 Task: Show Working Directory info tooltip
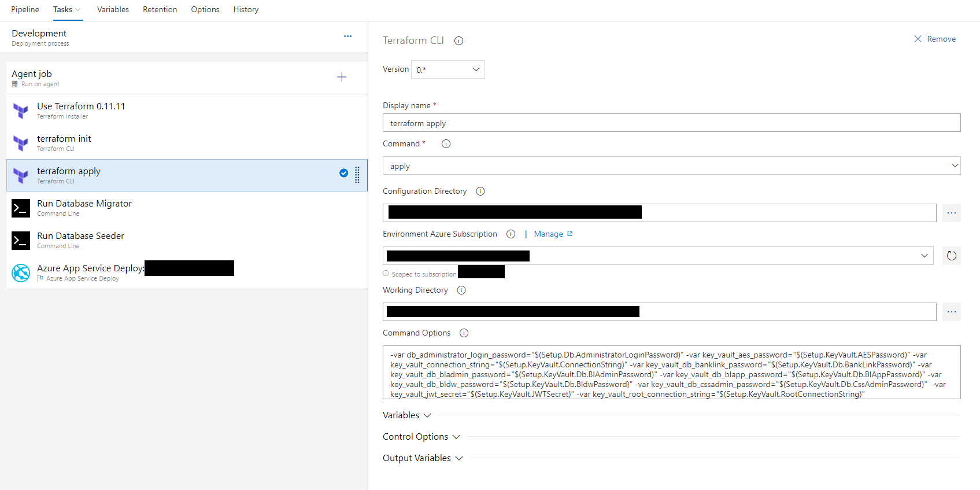[461, 290]
